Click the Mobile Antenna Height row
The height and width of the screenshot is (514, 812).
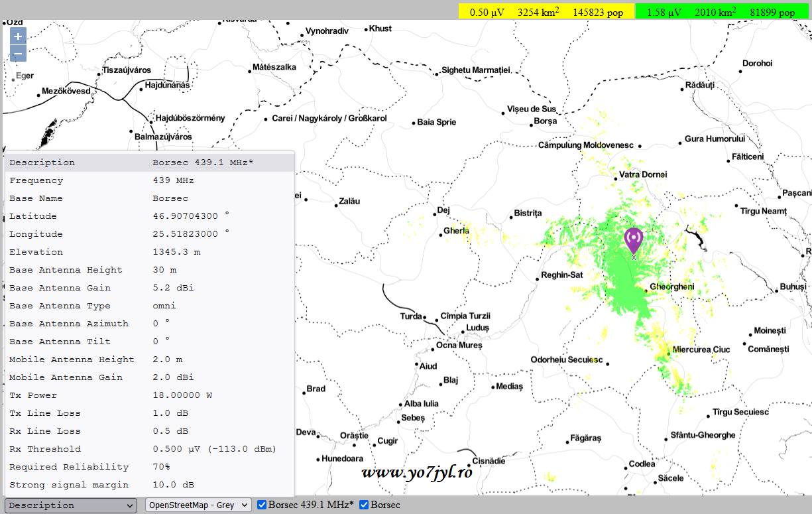(150, 359)
